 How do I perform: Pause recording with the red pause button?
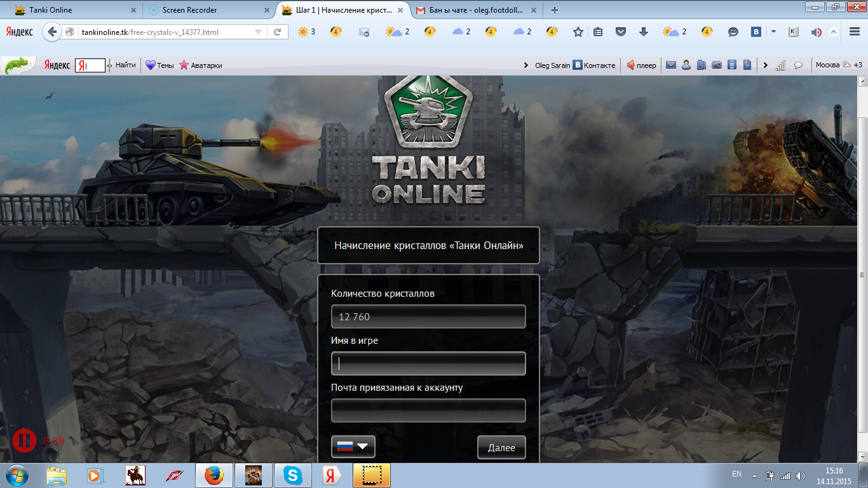click(x=24, y=440)
